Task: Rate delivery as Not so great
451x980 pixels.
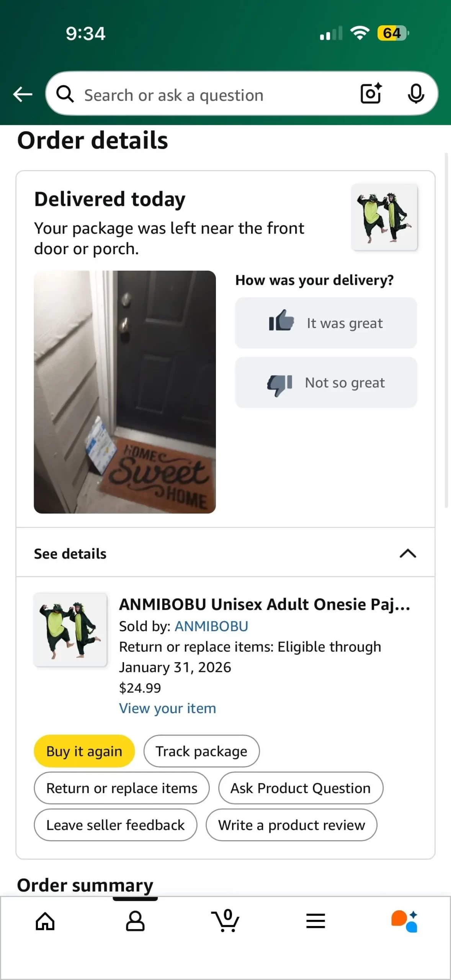Action: [x=326, y=382]
